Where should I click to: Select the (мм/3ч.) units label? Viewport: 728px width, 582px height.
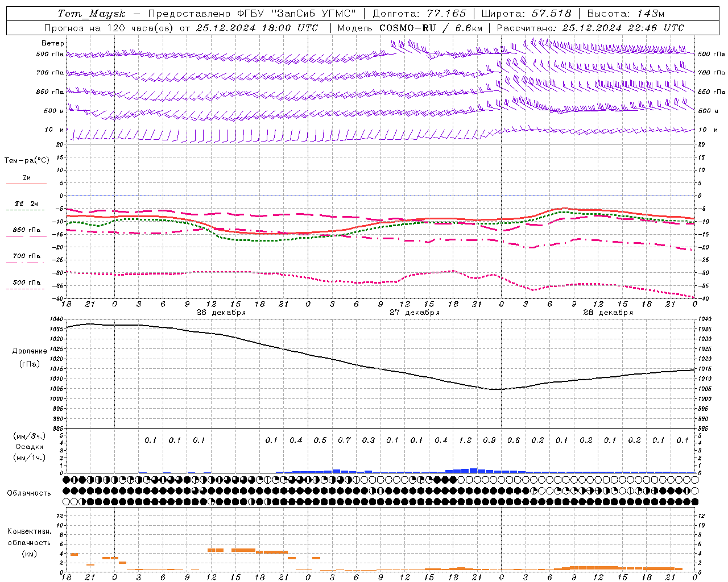click(30, 436)
